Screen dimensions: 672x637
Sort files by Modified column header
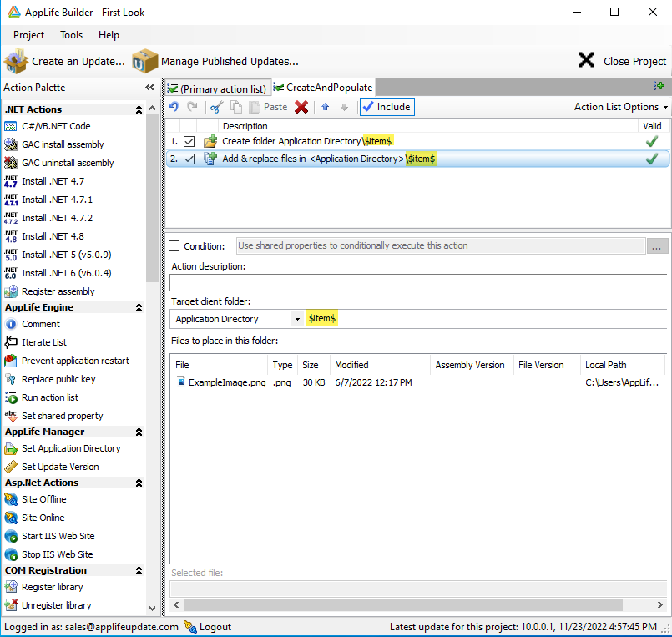click(380, 365)
